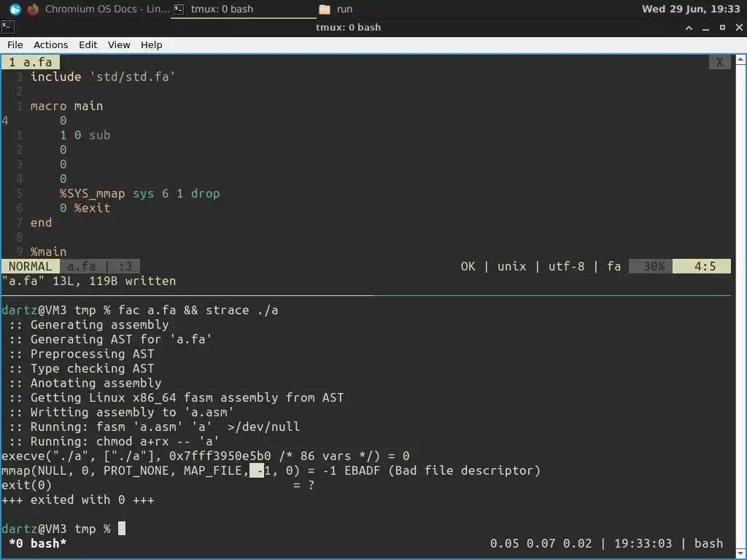Viewport: 747px width, 560px height.
Task: Click the 'macro main' line
Action: pos(66,106)
